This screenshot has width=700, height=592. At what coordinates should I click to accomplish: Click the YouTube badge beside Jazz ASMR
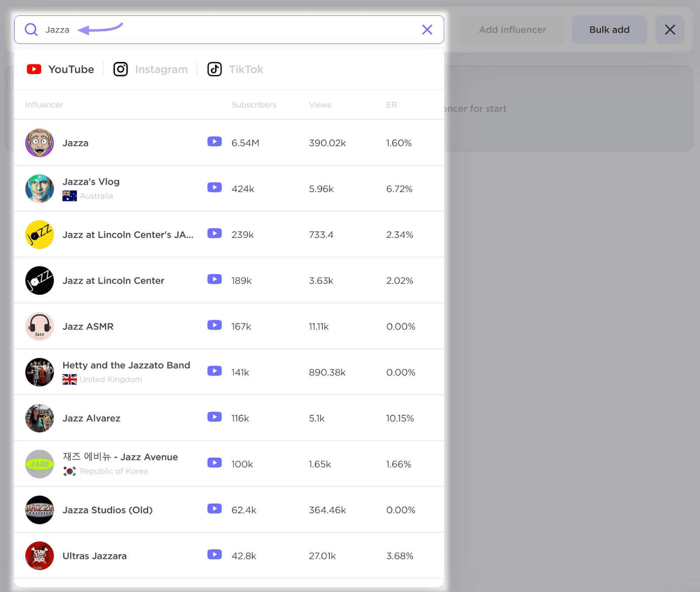[x=214, y=325]
